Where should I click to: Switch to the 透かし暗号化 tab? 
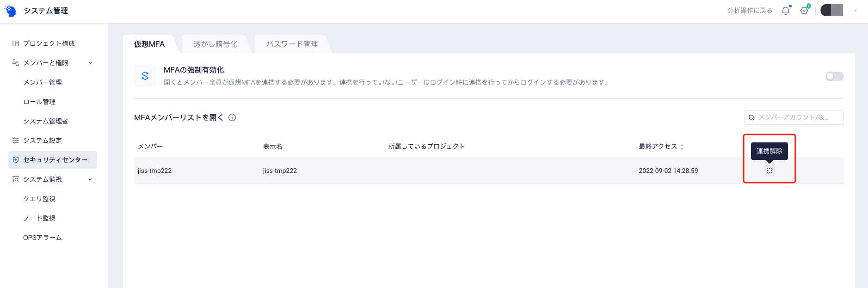pyautogui.click(x=215, y=44)
